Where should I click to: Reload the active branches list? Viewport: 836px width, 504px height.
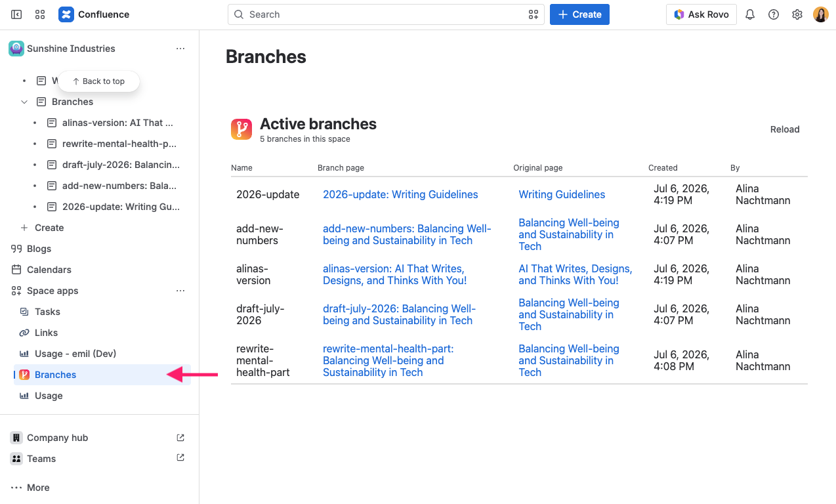pyautogui.click(x=785, y=129)
